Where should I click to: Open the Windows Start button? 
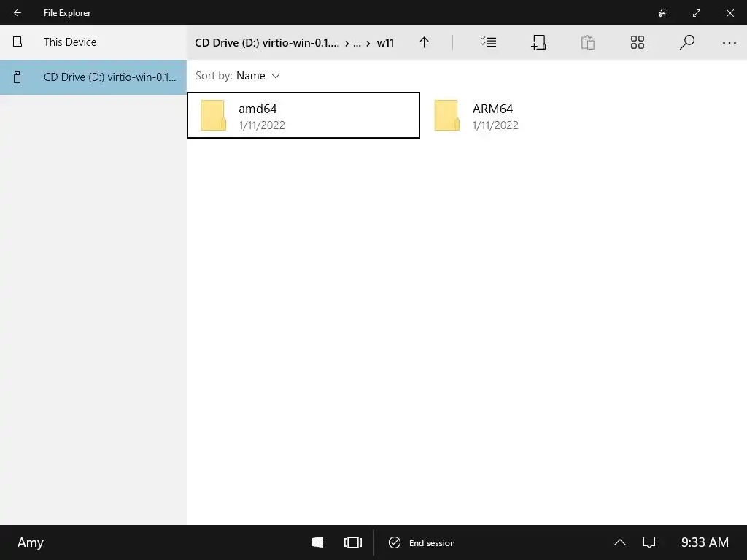click(x=318, y=542)
